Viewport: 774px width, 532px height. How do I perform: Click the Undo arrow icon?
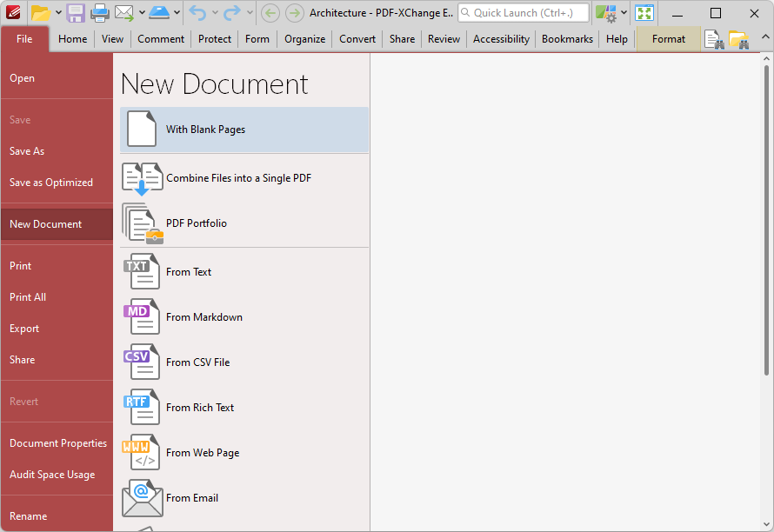coord(197,13)
